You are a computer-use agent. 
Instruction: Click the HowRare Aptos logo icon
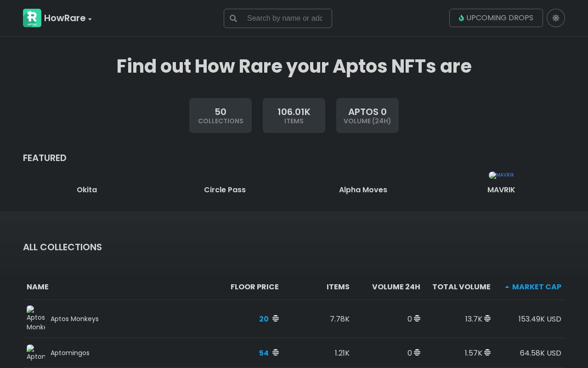coord(32,18)
